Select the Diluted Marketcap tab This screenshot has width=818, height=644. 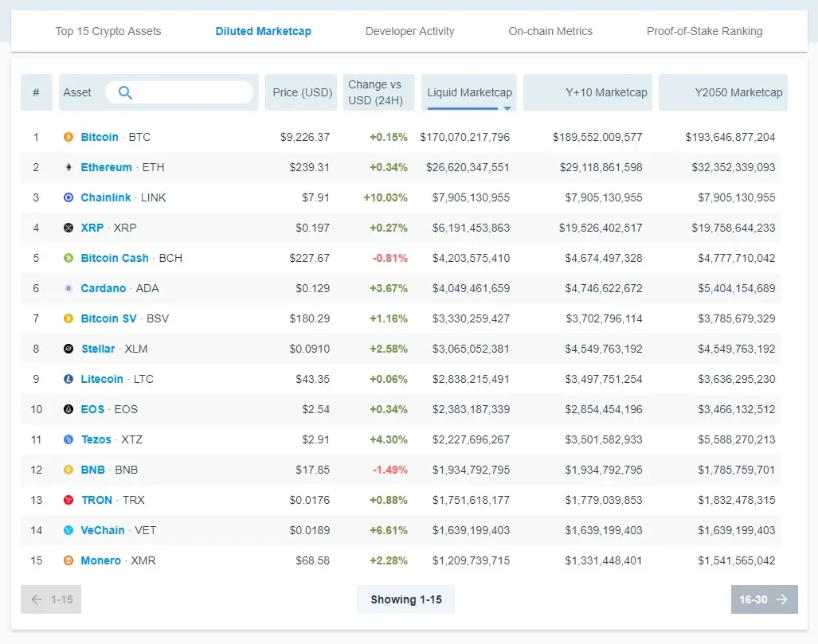[264, 31]
